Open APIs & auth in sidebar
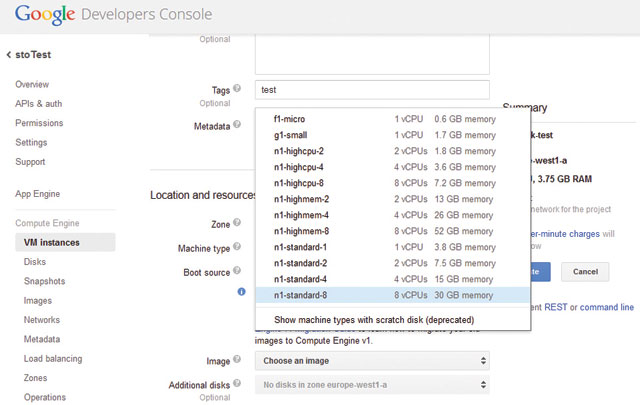The width and height of the screenshot is (640, 405). pos(39,104)
